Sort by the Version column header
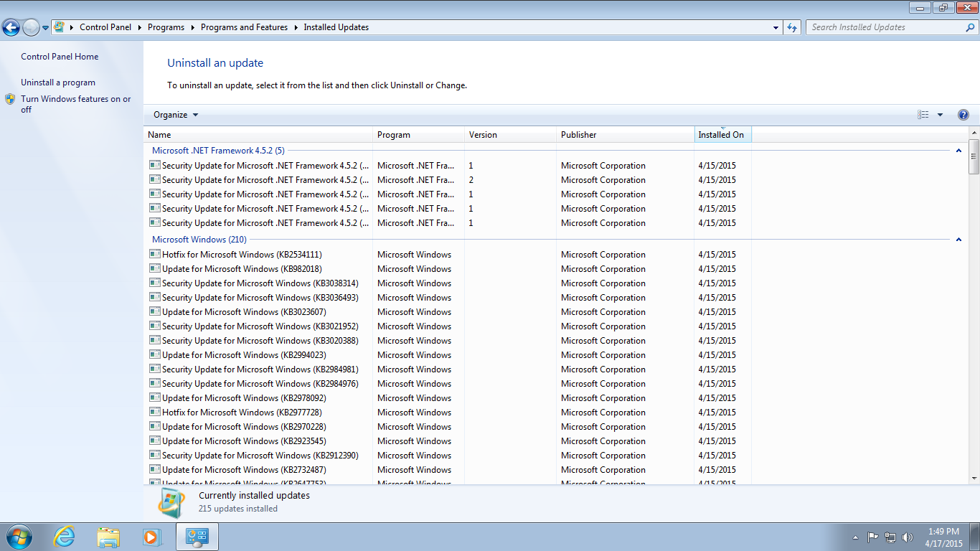Image resolution: width=980 pixels, height=551 pixels. (511, 135)
